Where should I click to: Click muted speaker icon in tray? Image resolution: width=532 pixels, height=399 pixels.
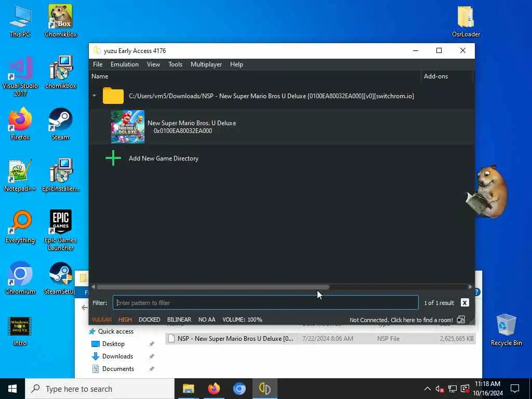pos(440,389)
